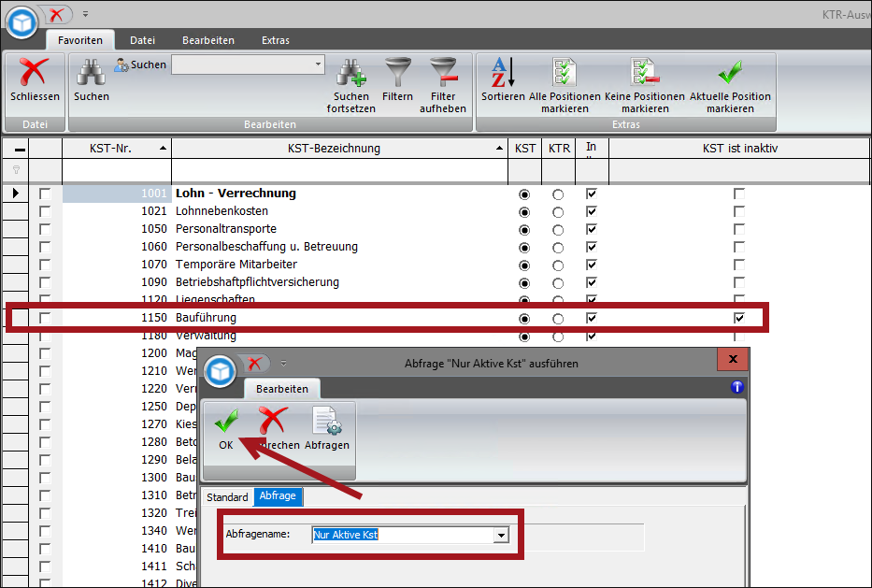Uncheck KST ist inaktiv for Bauführung
The image size is (872, 588).
click(739, 318)
